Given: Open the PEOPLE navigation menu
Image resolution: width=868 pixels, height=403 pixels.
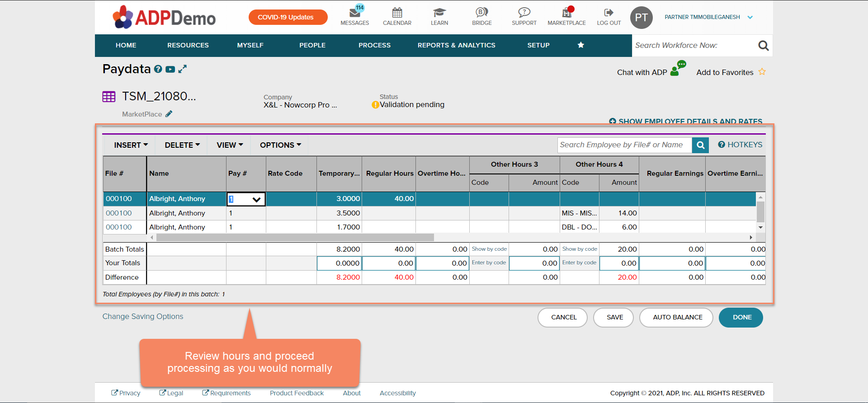Looking at the screenshot, I should [312, 45].
